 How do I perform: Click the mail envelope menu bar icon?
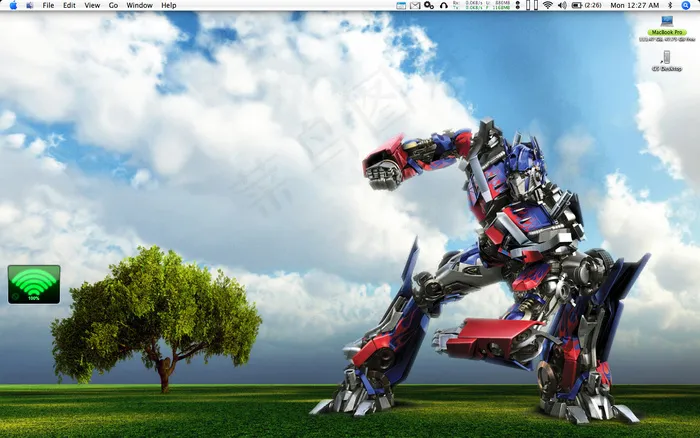415,5
